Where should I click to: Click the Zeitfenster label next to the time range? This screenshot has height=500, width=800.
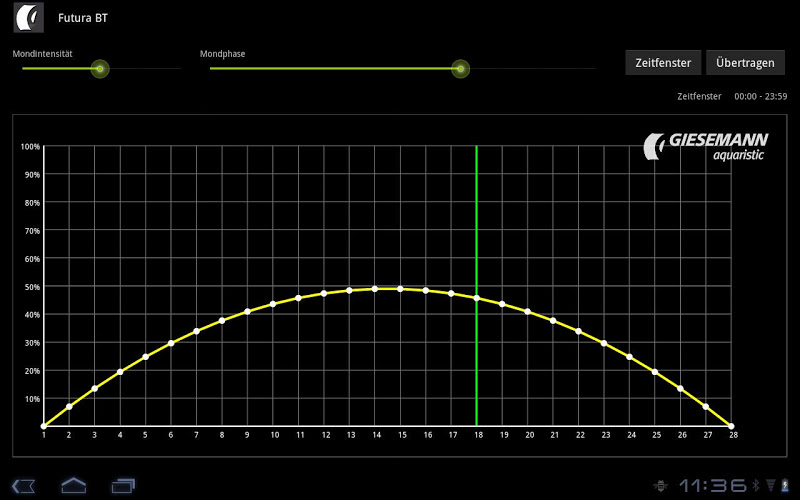point(699,96)
